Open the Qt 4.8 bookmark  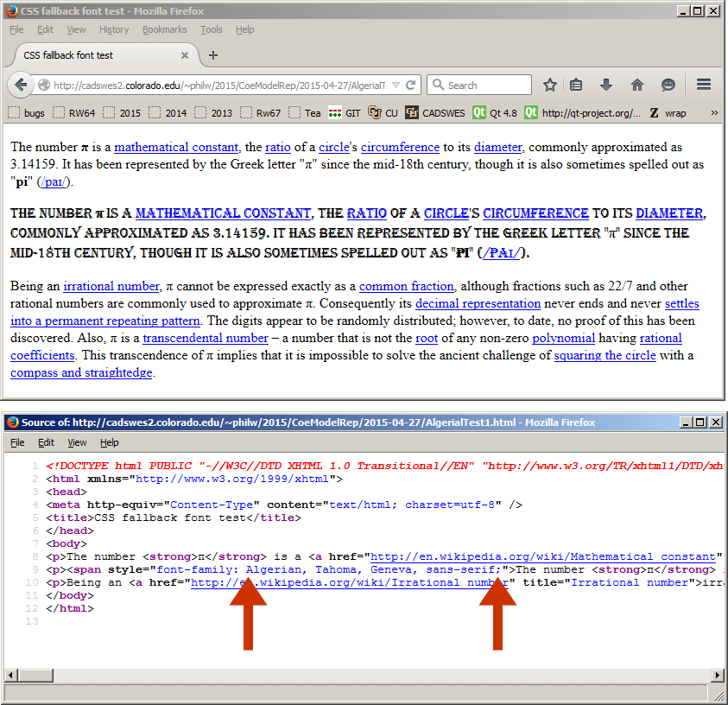click(x=495, y=113)
